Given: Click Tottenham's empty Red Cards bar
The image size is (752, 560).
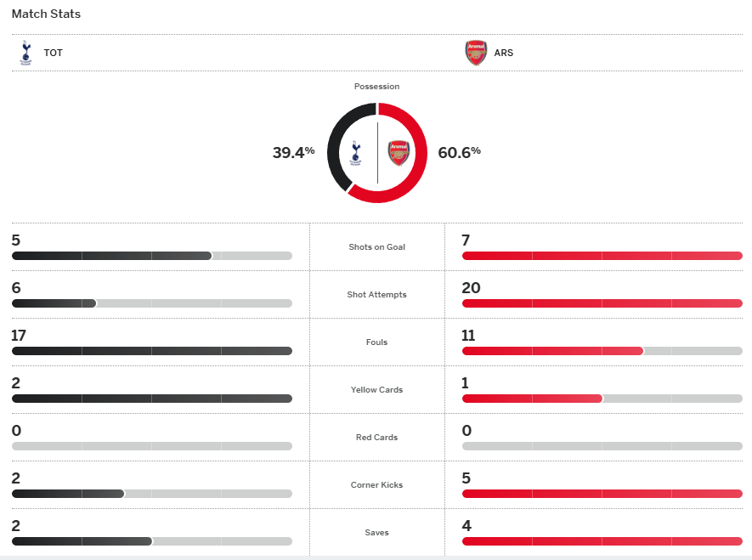Looking at the screenshot, I should click(x=151, y=446).
